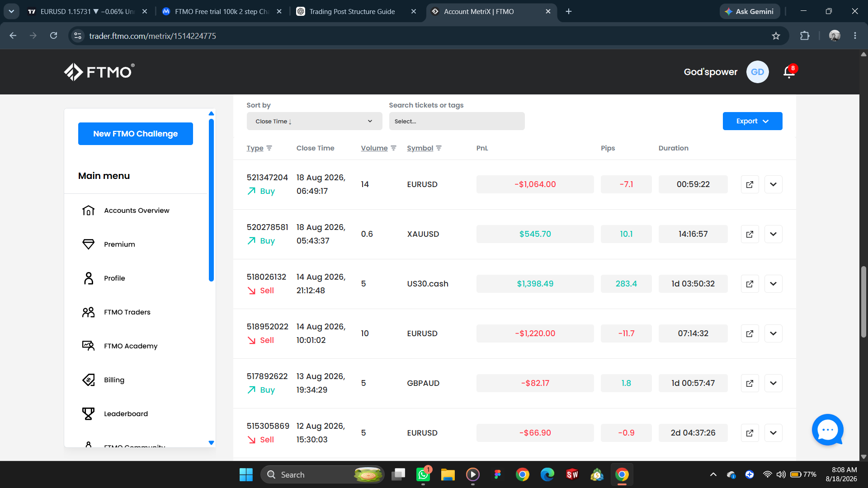The image size is (868, 488).
Task: Open the Chrome tab search dropdown
Action: click(x=11, y=11)
